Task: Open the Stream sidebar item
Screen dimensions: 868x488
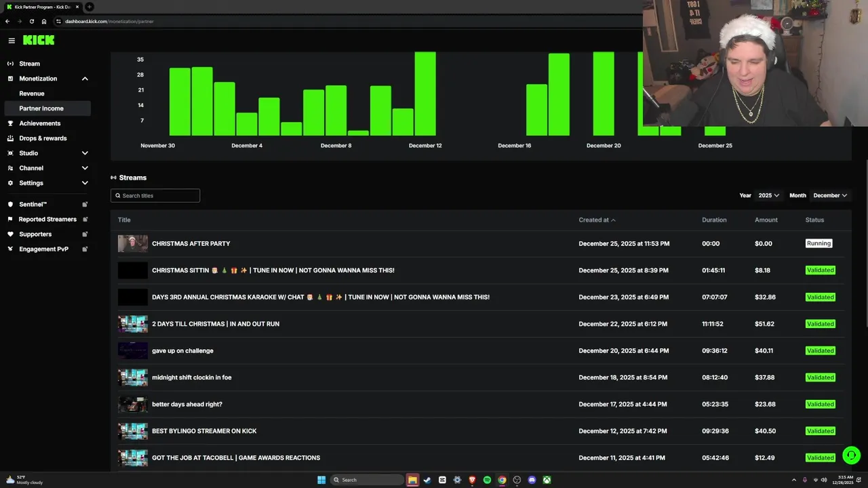Action: [x=29, y=64]
